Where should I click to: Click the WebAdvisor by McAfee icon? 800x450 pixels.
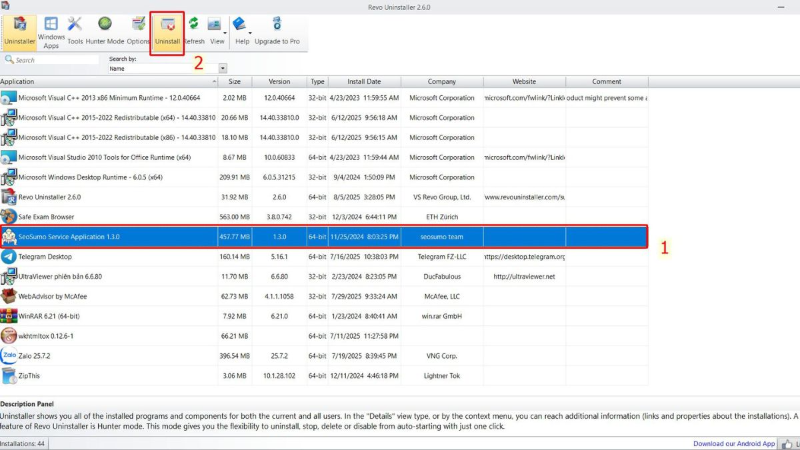click(9, 296)
